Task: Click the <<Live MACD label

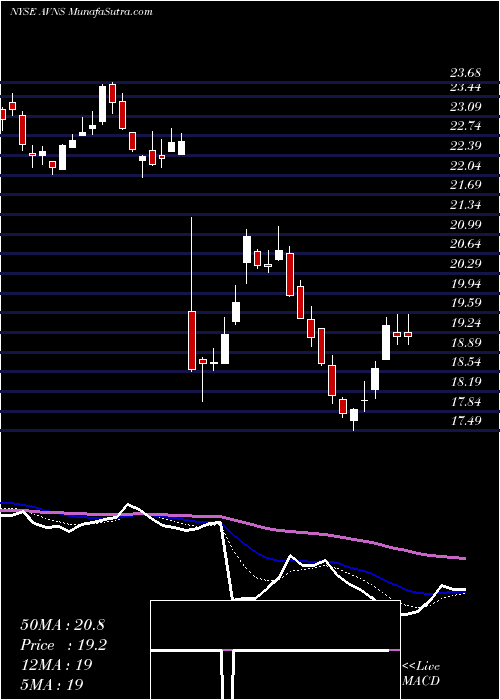Action: (421, 673)
